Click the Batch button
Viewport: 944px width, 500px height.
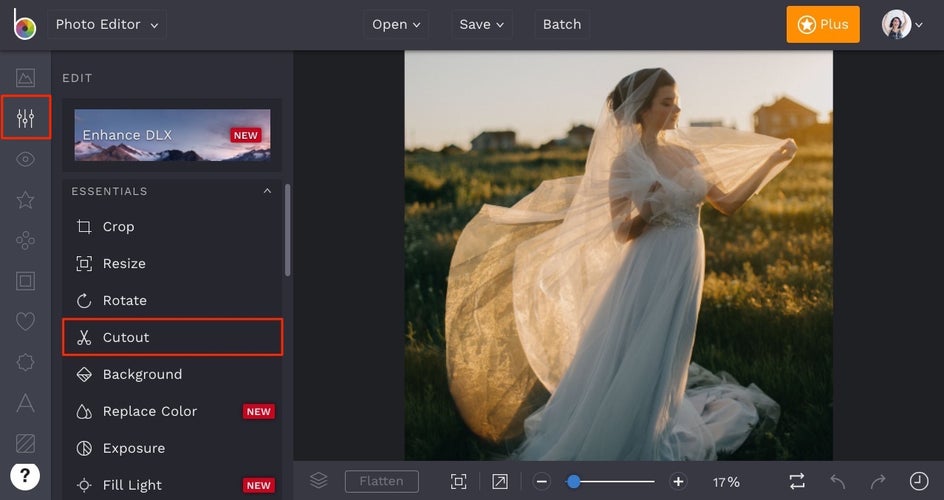pyautogui.click(x=562, y=25)
